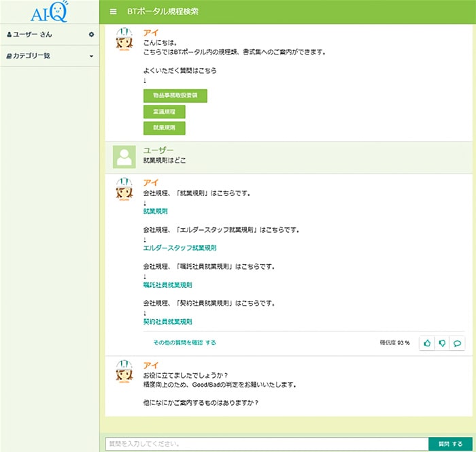Select the カテゴリ一覧 sidebar menu
The image size is (476, 452).
[x=31, y=56]
